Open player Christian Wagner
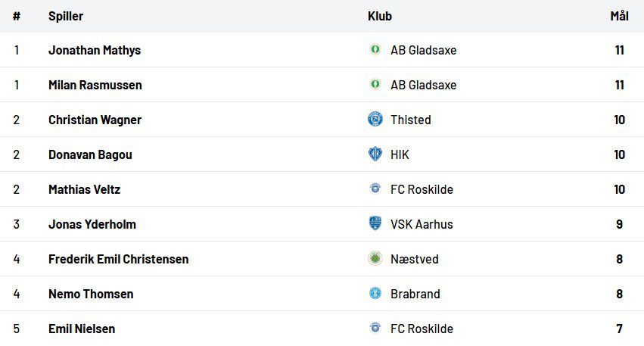Screen dimensions: 644x346 point(95,120)
